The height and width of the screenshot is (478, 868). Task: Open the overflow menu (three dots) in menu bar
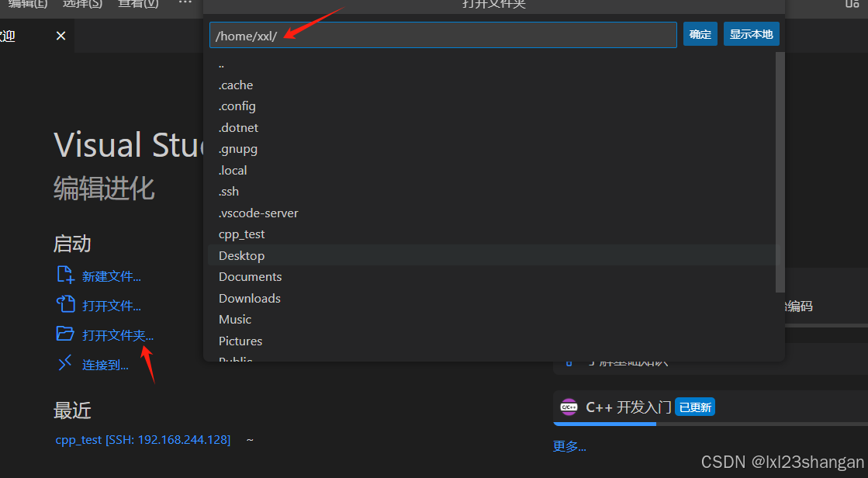click(x=185, y=3)
